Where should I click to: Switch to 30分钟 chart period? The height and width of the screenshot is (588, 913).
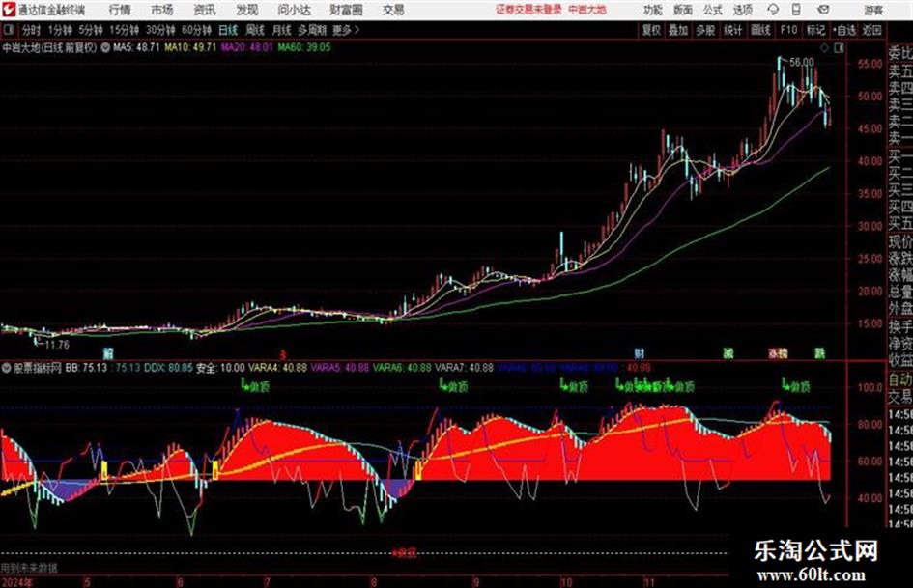(160, 30)
